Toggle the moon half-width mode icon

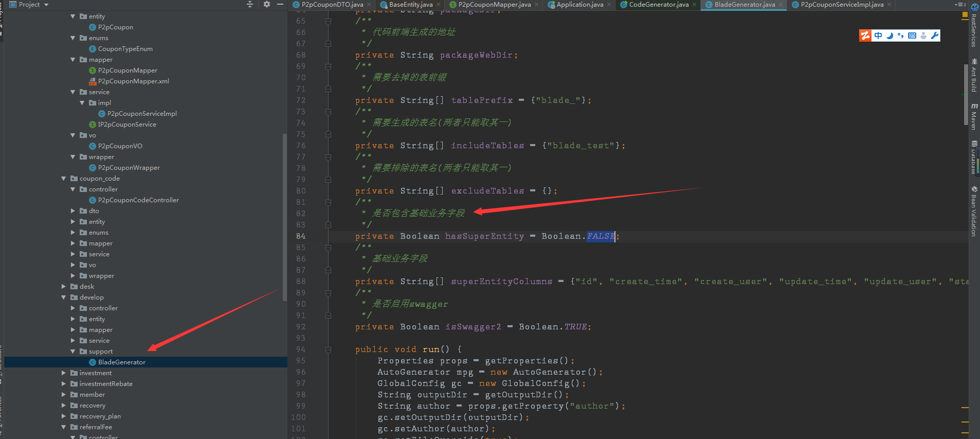890,36
